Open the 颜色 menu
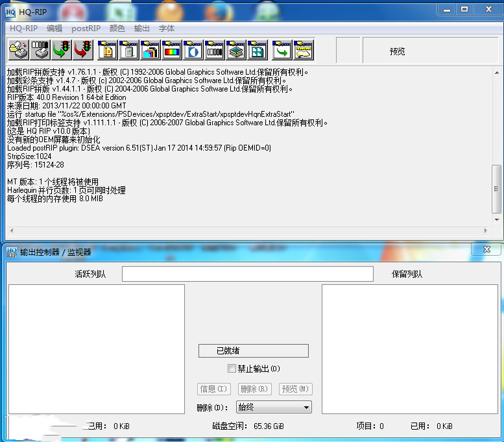The width and height of the screenshot is (504, 442). (x=117, y=29)
